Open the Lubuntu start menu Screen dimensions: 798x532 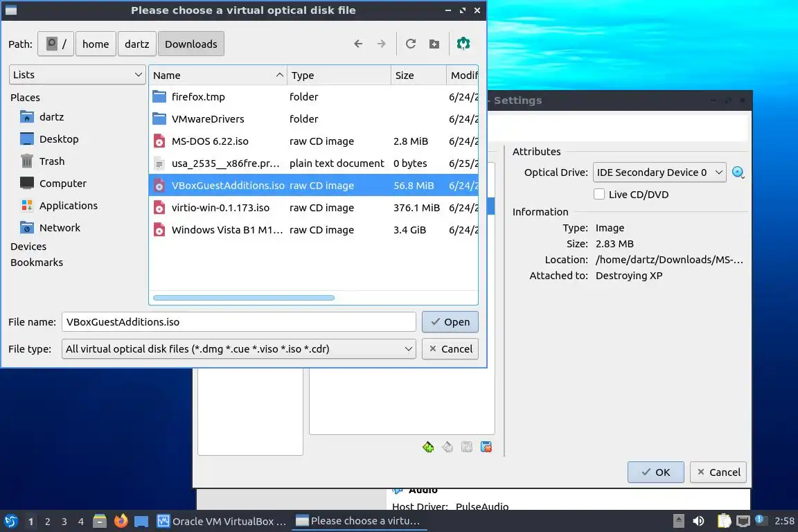(10, 521)
